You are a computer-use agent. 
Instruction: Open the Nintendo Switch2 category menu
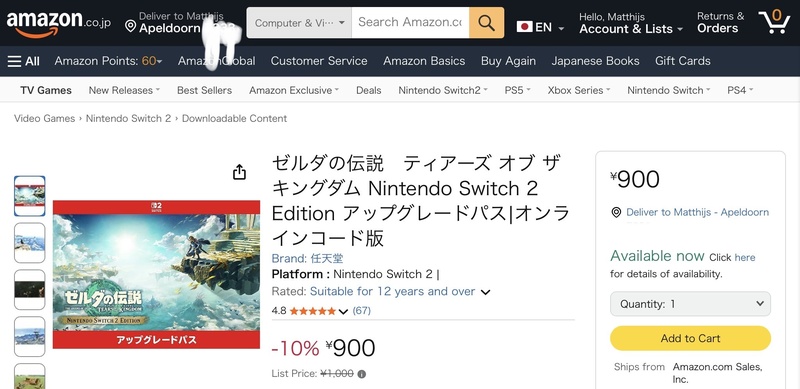click(442, 90)
